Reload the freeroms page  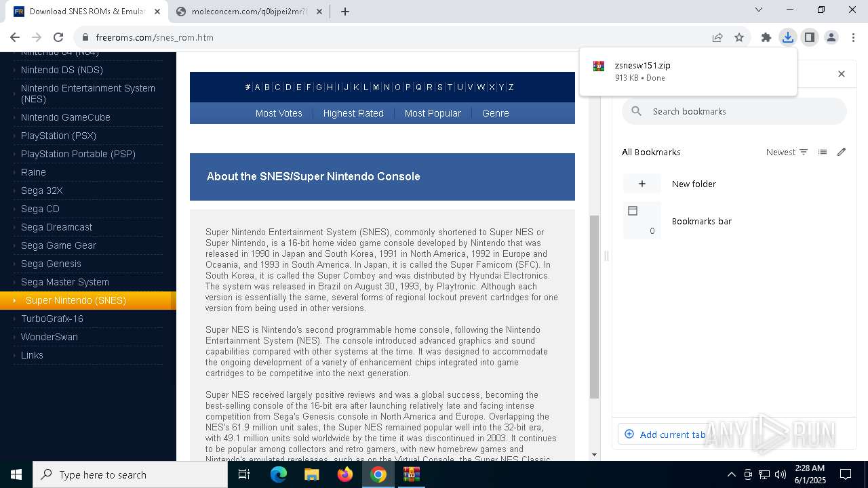click(58, 37)
